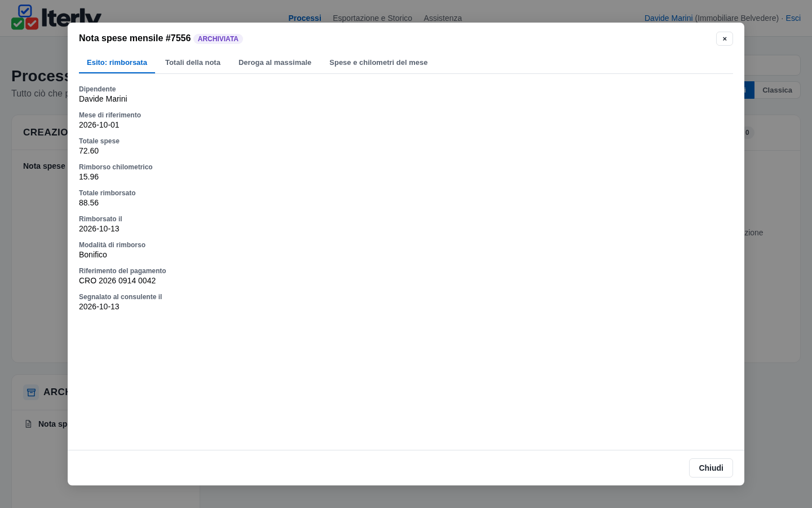Click the Iterly logo icon
The image size is (812, 508).
[x=25, y=17]
